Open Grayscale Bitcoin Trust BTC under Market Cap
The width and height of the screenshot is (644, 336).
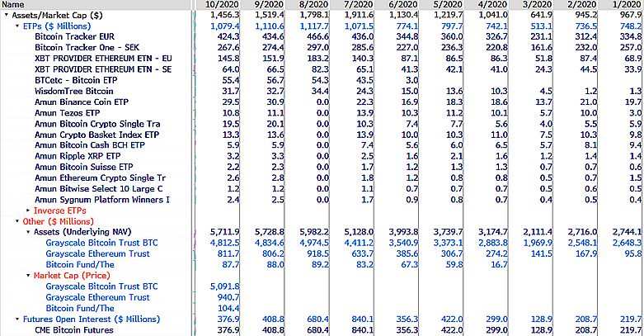pos(102,286)
